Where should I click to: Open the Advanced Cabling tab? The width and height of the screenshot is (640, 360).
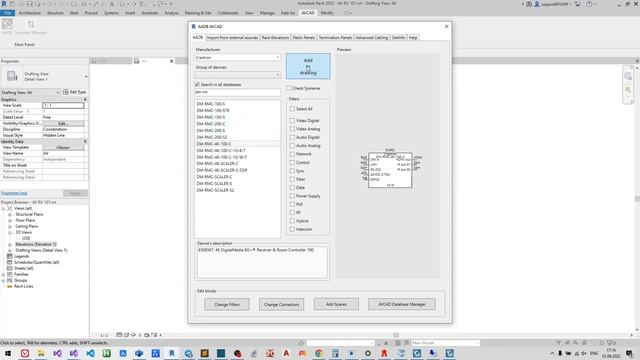coord(371,38)
